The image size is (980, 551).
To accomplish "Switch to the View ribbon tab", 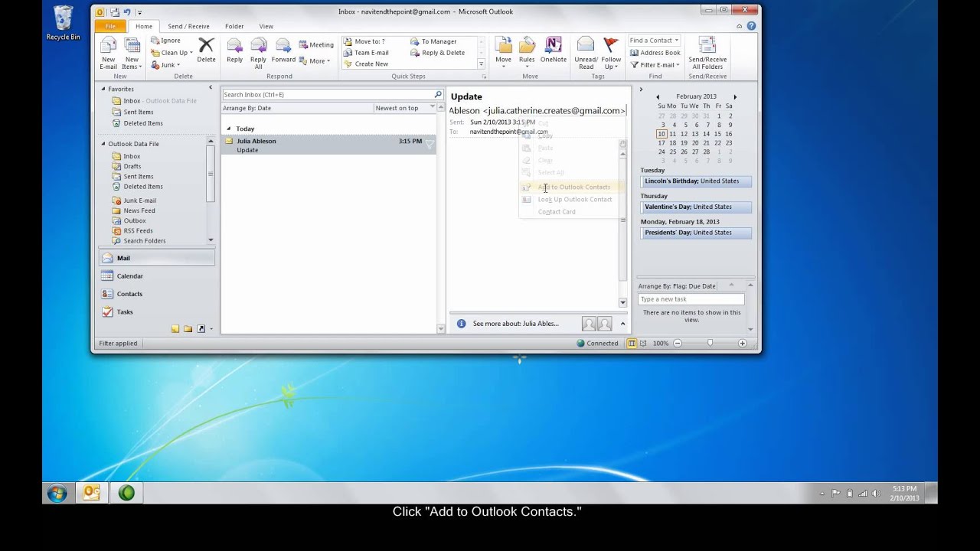I will (x=266, y=26).
